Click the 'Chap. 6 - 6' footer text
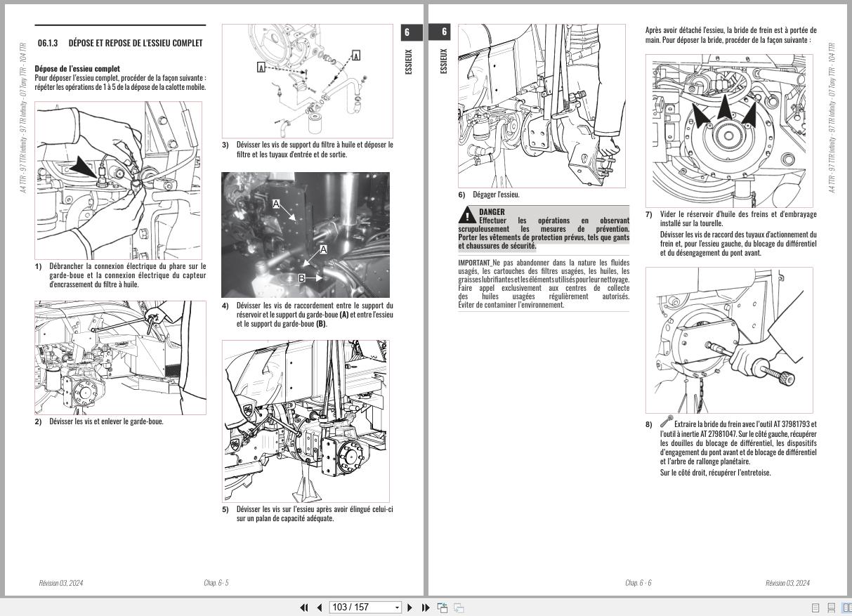Screen dimensions: 852x616 (x=638, y=583)
